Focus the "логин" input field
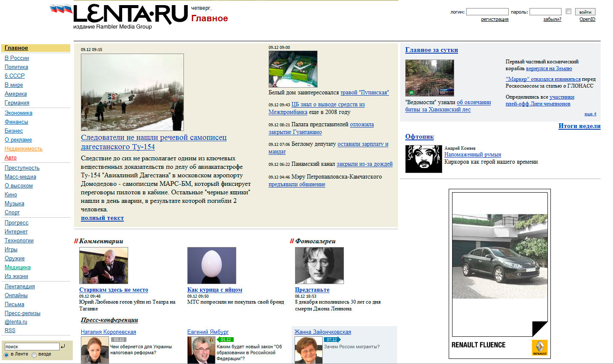This screenshot has width=613, height=364. (x=487, y=12)
